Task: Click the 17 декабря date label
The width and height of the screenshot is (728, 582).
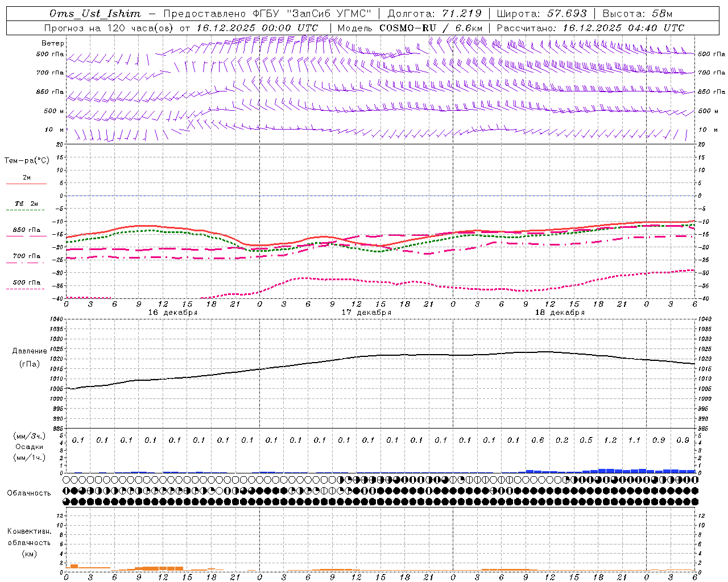Action: [x=366, y=313]
